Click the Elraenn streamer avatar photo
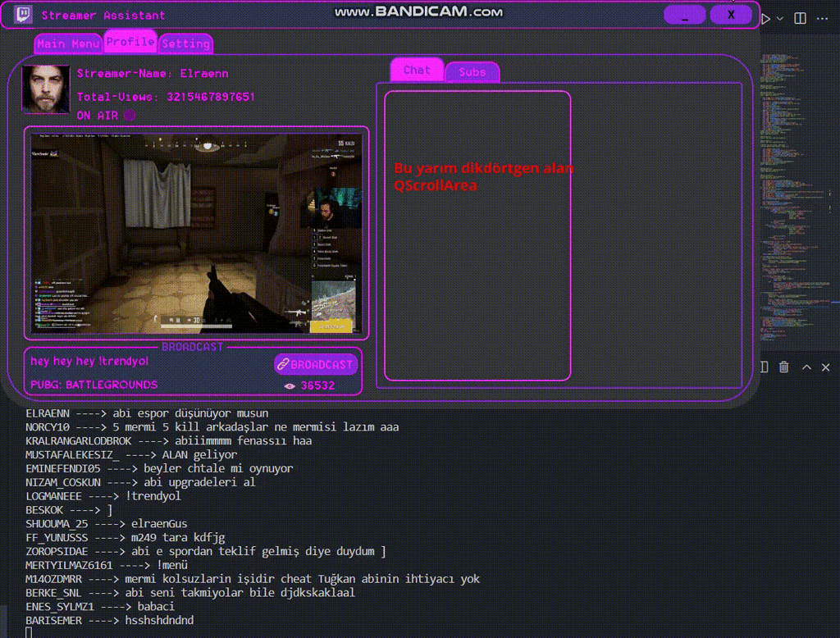 click(46, 89)
